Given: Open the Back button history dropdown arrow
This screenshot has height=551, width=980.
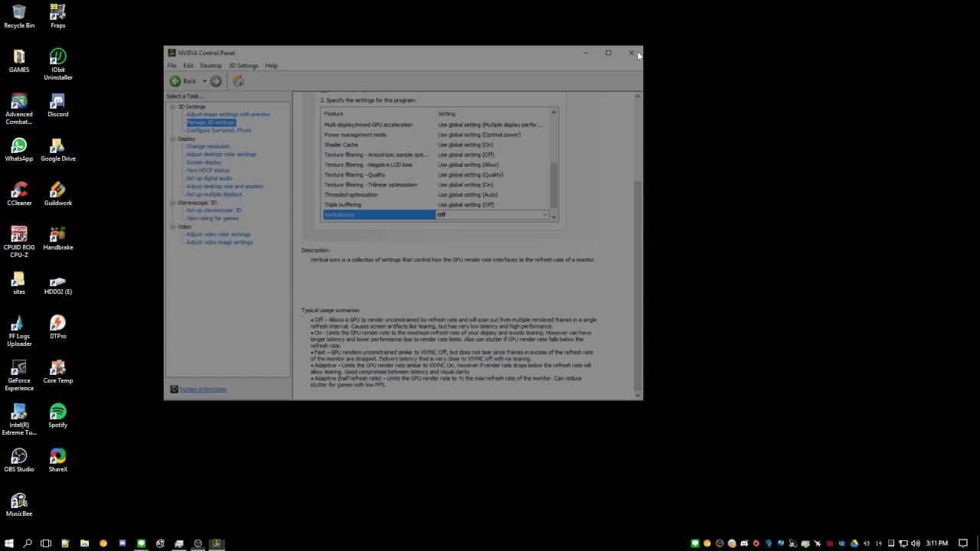Looking at the screenshot, I should [204, 81].
